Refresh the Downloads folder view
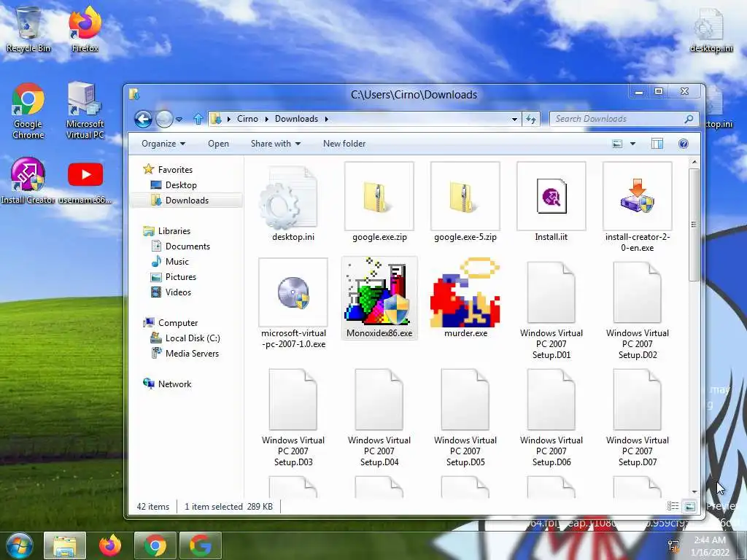Viewport: 747px width, 560px height. (x=531, y=119)
